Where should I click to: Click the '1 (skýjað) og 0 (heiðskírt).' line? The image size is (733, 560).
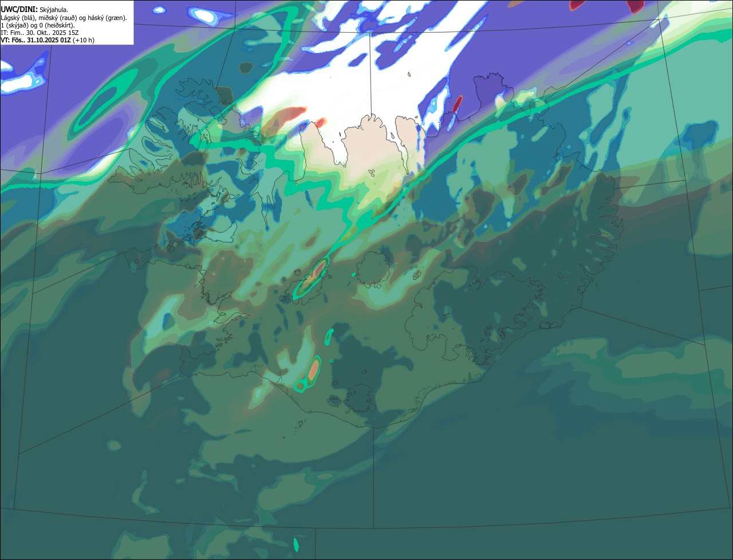pos(37,25)
